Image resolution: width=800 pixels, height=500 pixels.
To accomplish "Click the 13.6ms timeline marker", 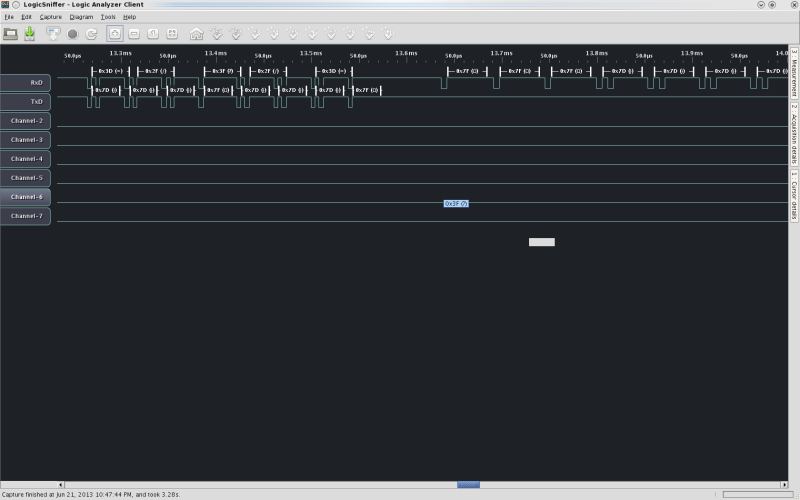I will pos(406,53).
